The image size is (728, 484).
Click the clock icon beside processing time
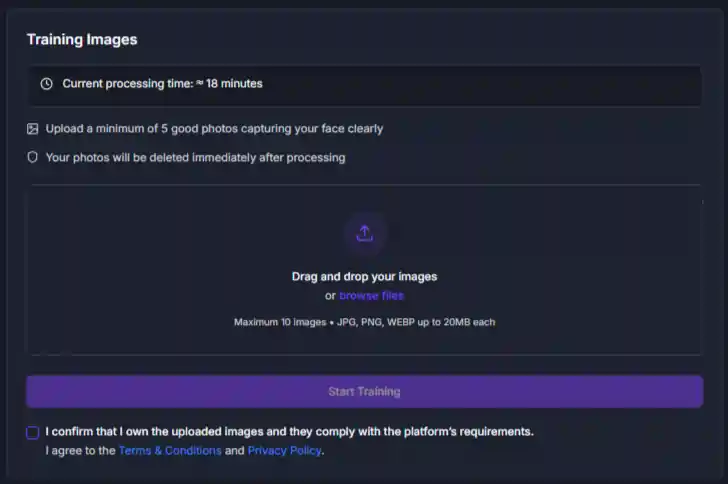tap(46, 84)
